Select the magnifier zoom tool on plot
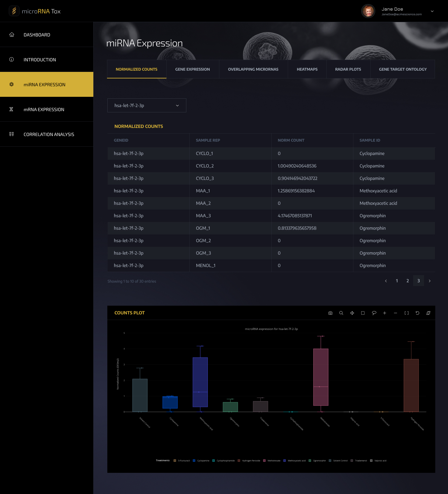 click(341, 313)
